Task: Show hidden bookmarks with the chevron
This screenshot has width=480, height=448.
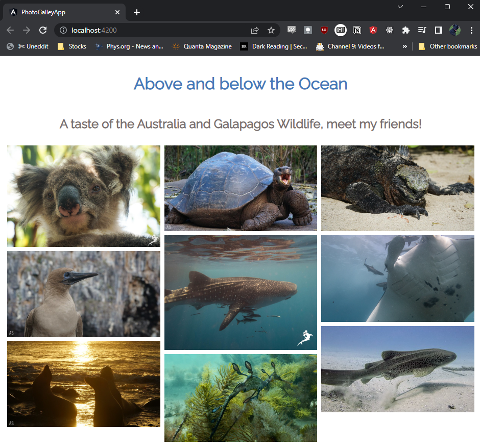Action: coord(405,46)
